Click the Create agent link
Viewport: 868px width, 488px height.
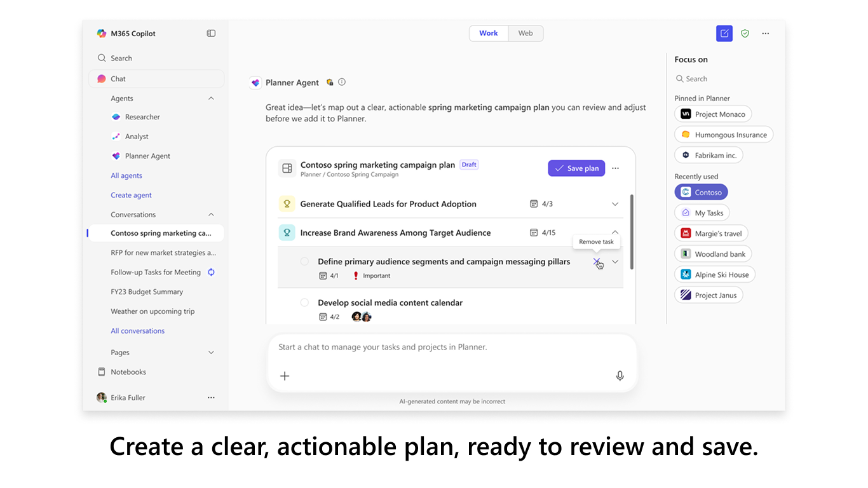[131, 195]
